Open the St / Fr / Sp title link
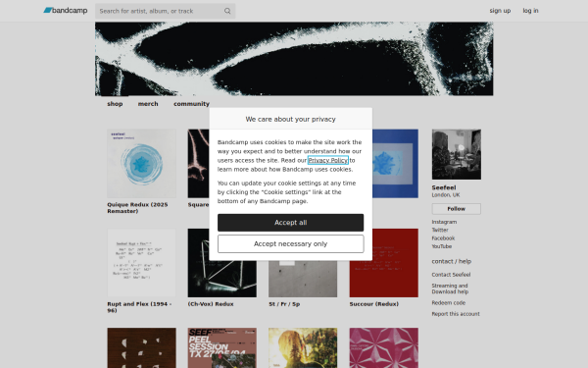 [284, 304]
